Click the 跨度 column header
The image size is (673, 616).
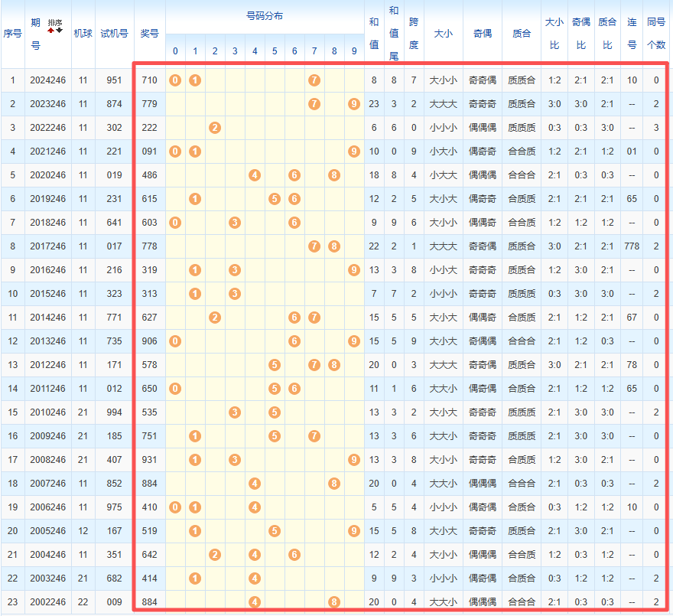(x=414, y=34)
